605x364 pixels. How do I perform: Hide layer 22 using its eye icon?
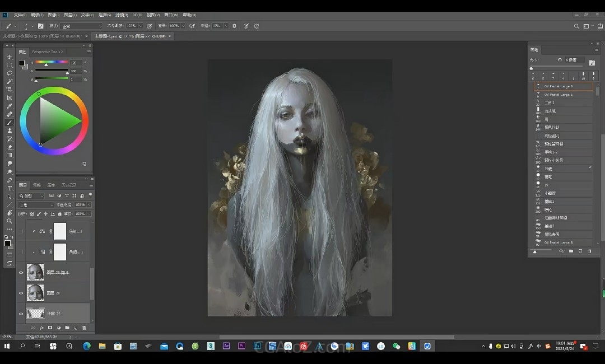[x=21, y=314]
